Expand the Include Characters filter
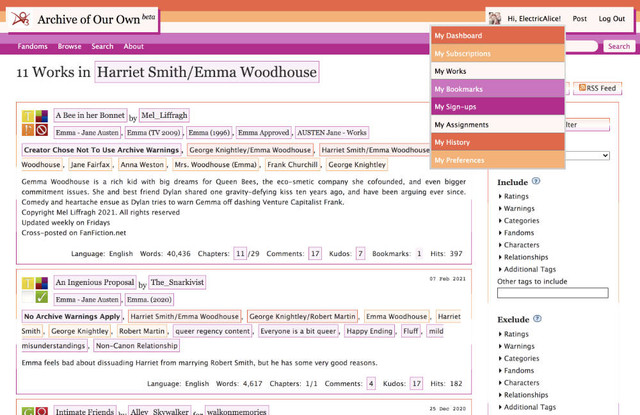Viewport: 640px width, 415px height. (519, 245)
